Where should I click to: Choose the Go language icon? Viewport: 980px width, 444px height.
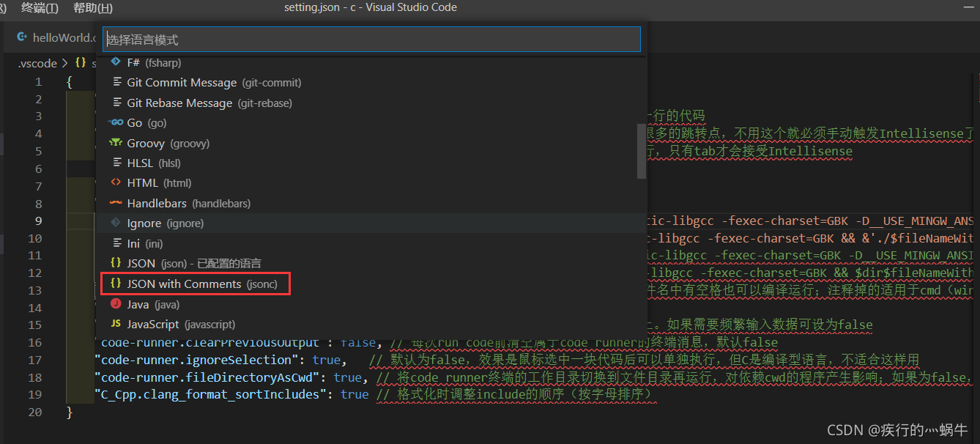tap(115, 123)
